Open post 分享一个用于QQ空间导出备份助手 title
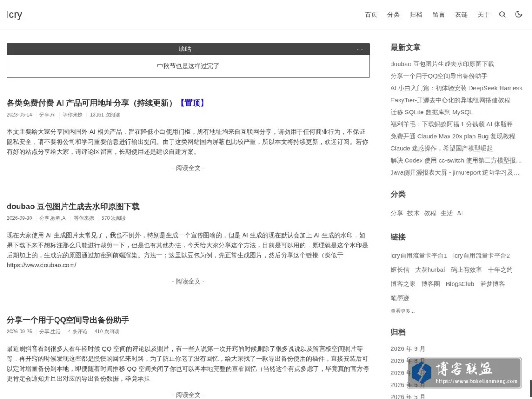 (68, 320)
